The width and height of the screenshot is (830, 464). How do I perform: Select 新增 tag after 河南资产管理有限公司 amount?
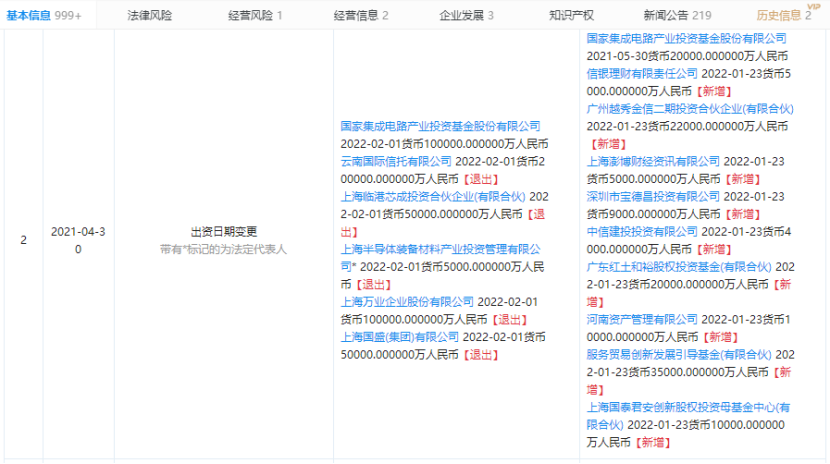point(720,337)
